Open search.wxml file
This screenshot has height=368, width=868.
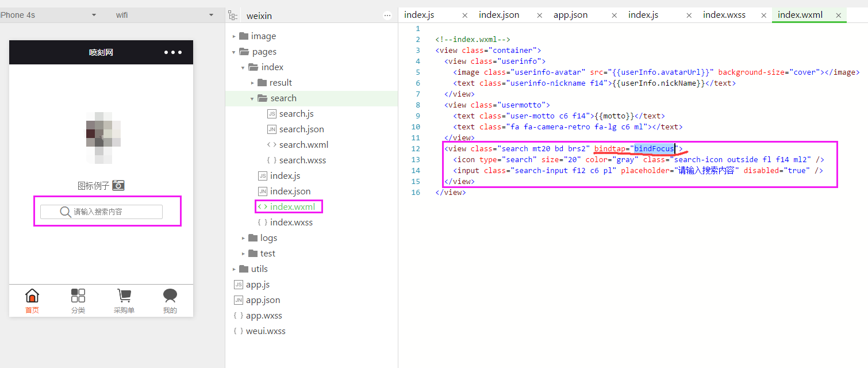tap(304, 145)
